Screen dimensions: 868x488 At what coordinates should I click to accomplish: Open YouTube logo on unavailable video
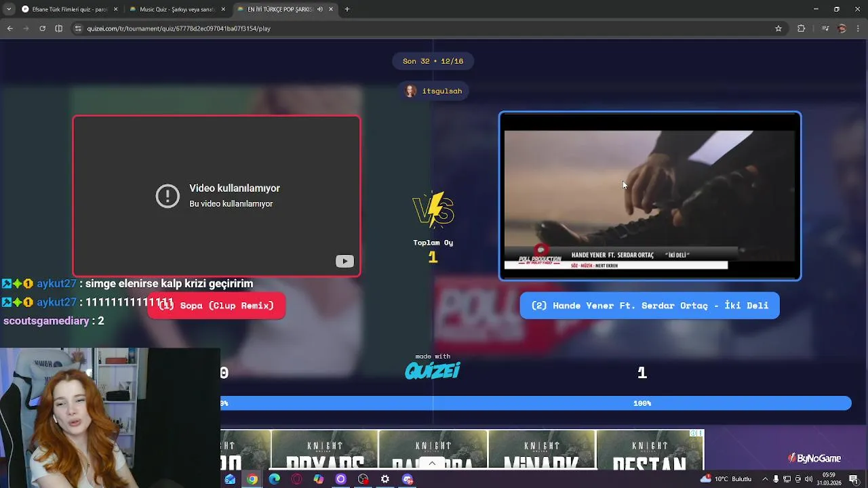tap(344, 261)
